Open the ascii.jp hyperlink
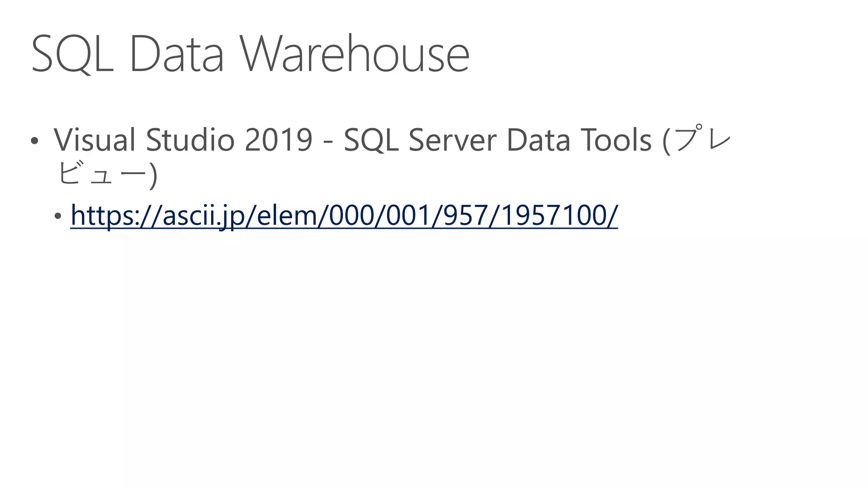The height and width of the screenshot is (488, 868). point(344,215)
